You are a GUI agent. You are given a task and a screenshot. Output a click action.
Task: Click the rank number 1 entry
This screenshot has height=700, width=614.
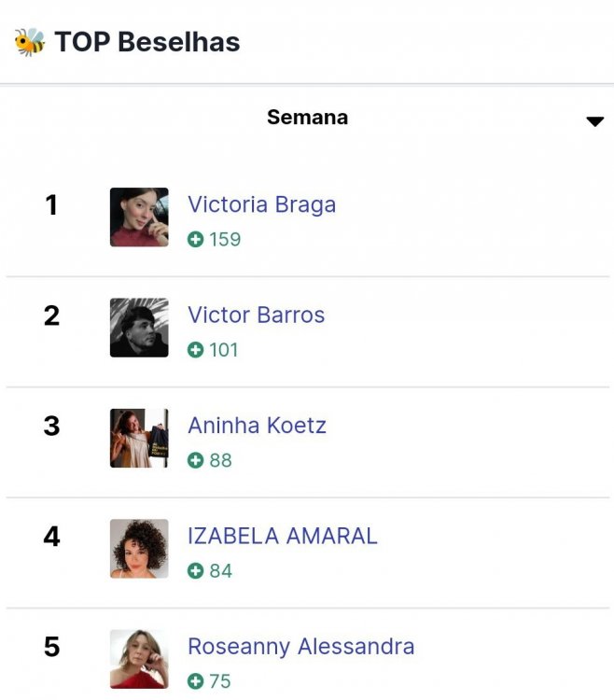(x=51, y=204)
